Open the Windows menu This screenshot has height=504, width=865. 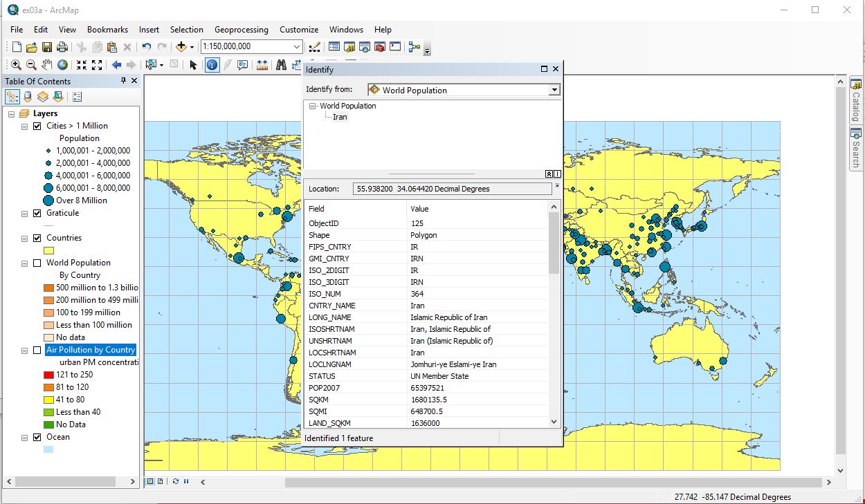click(346, 30)
